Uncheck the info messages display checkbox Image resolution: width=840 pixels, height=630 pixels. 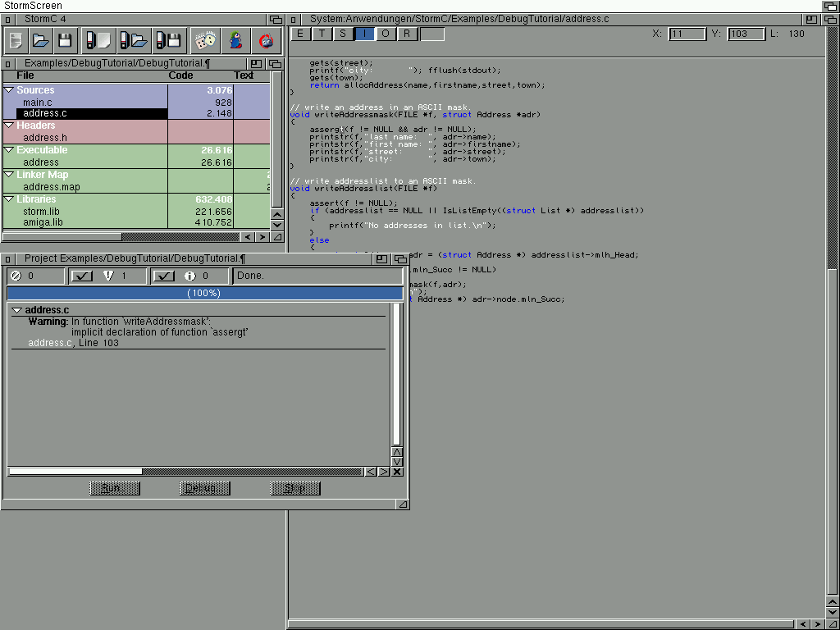click(x=164, y=276)
